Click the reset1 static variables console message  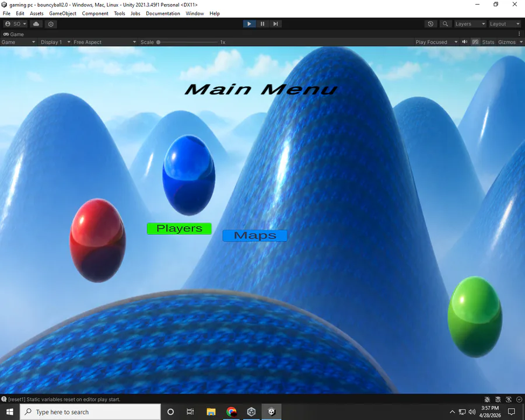(64, 399)
